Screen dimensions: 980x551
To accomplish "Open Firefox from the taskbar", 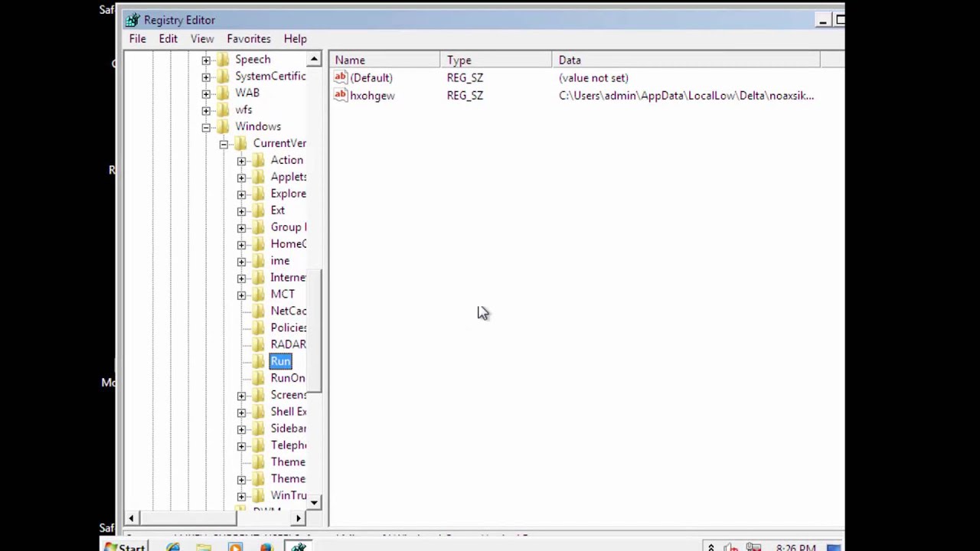I will [266, 546].
